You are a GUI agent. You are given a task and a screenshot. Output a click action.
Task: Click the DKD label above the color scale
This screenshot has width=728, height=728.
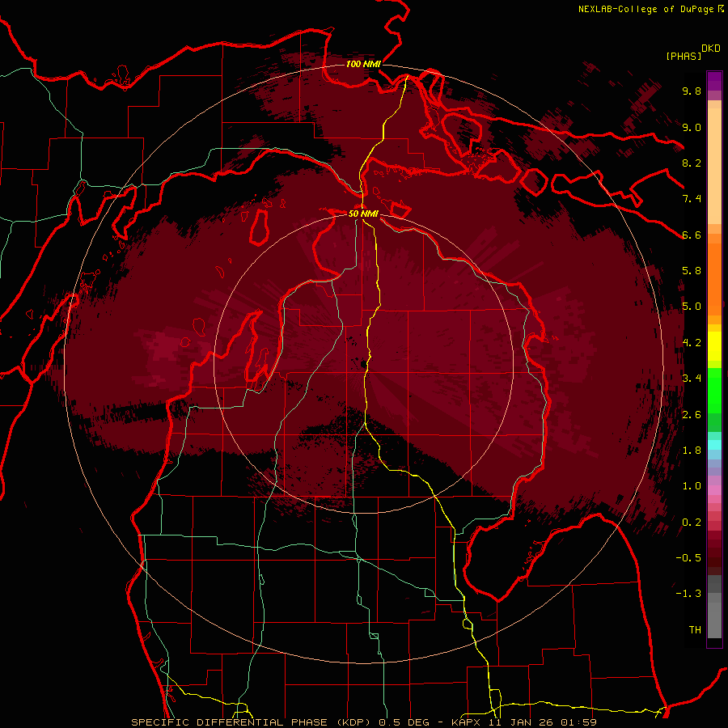711,49
